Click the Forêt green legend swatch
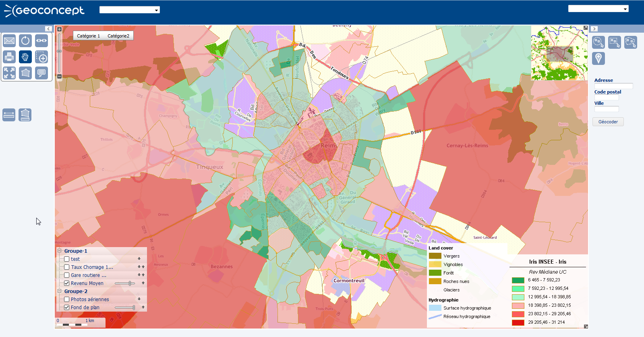 (x=435, y=273)
